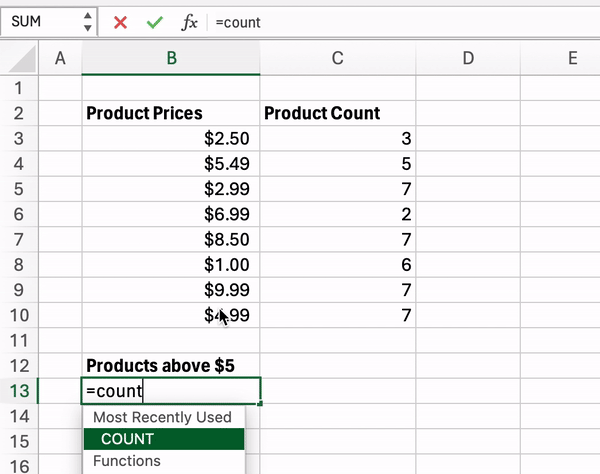Select column B header
600x474 pixels.
(x=171, y=59)
